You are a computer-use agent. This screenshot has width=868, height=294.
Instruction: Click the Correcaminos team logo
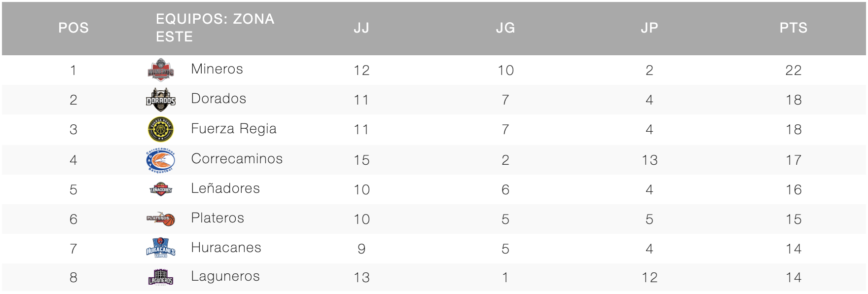click(x=161, y=160)
